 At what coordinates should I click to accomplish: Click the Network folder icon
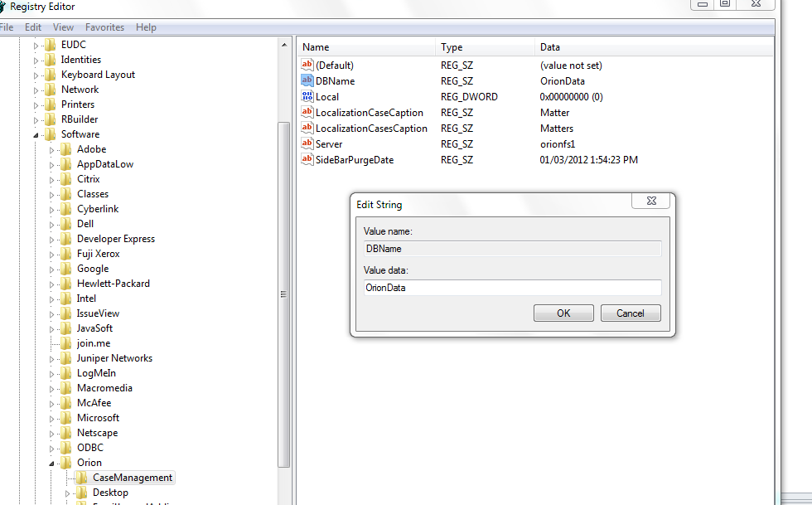click(x=51, y=90)
